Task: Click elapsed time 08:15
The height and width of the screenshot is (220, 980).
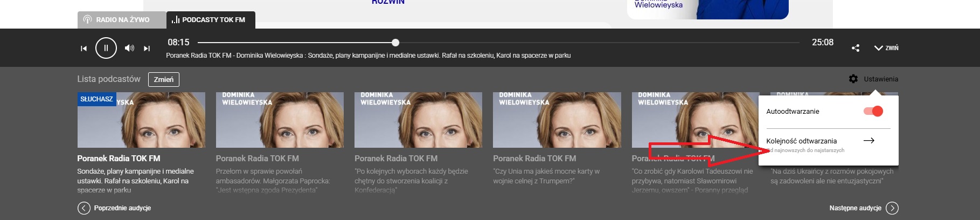Action: [178, 42]
